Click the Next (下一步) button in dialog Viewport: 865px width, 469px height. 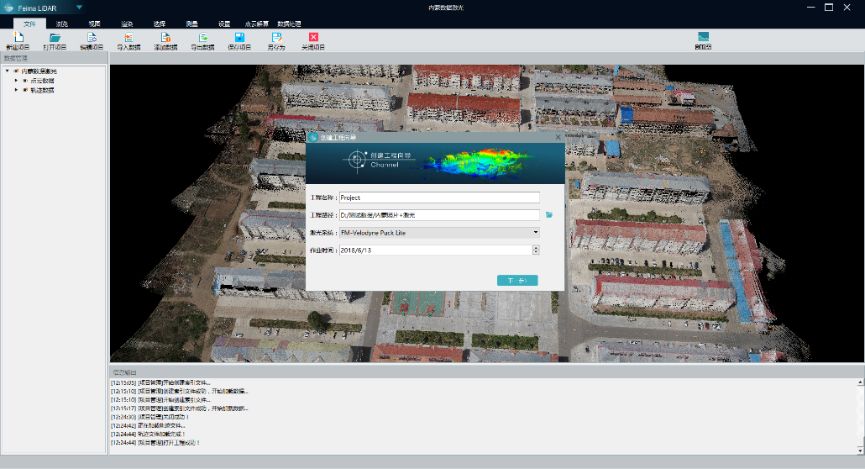click(x=517, y=281)
